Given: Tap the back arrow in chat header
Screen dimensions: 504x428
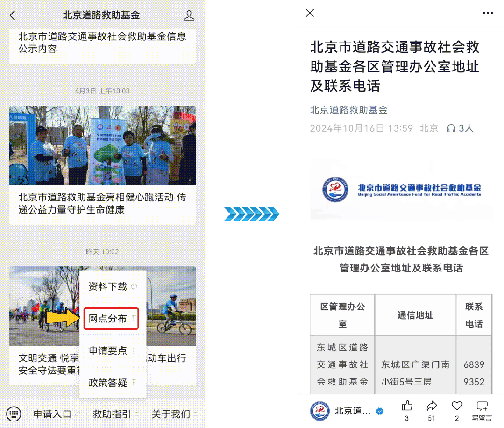Looking at the screenshot, I should tap(13, 15).
